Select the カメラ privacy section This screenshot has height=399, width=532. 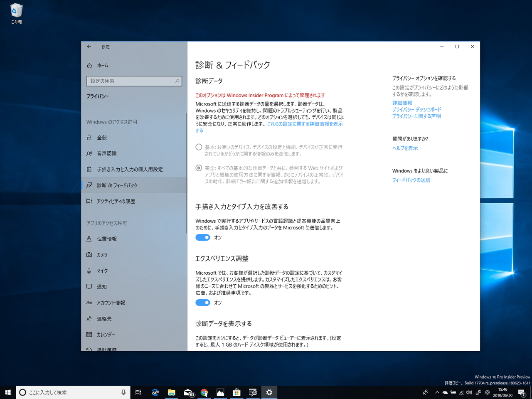tap(103, 255)
